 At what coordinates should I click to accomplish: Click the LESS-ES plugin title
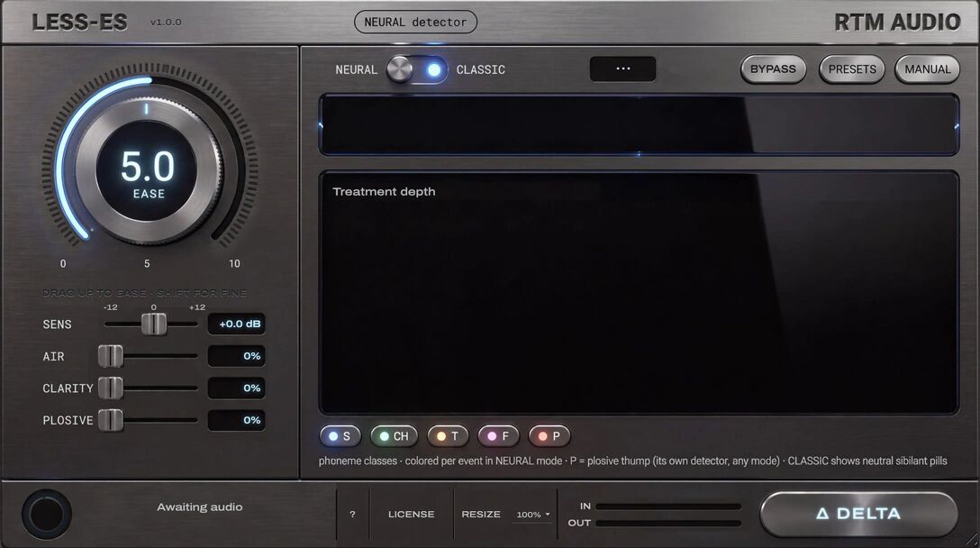pos(79,23)
